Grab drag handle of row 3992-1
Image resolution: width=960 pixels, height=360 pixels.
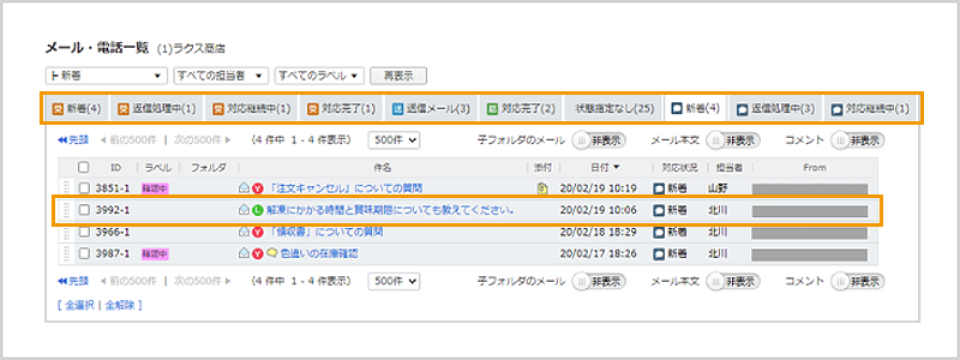click(x=67, y=210)
